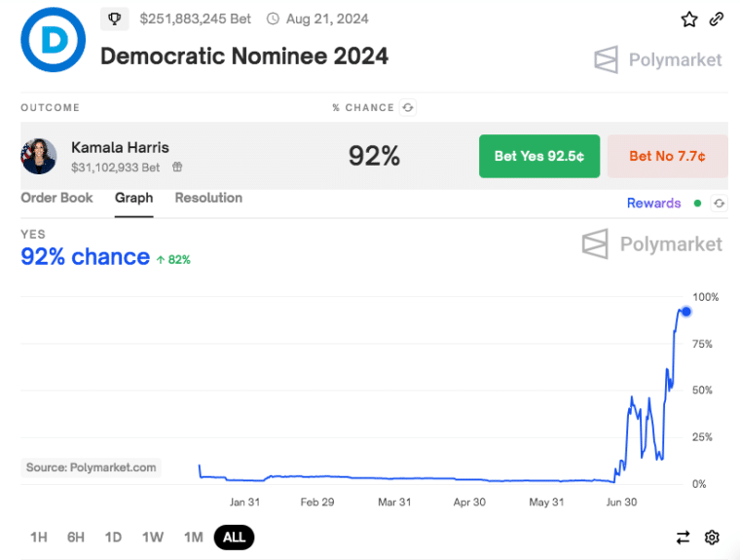Open the Rewards link
The width and height of the screenshot is (740, 560).
[653, 204]
